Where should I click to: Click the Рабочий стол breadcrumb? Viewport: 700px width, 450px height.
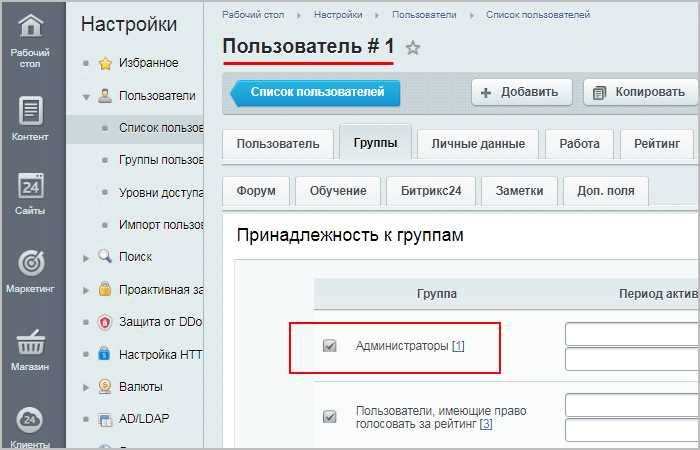click(253, 15)
